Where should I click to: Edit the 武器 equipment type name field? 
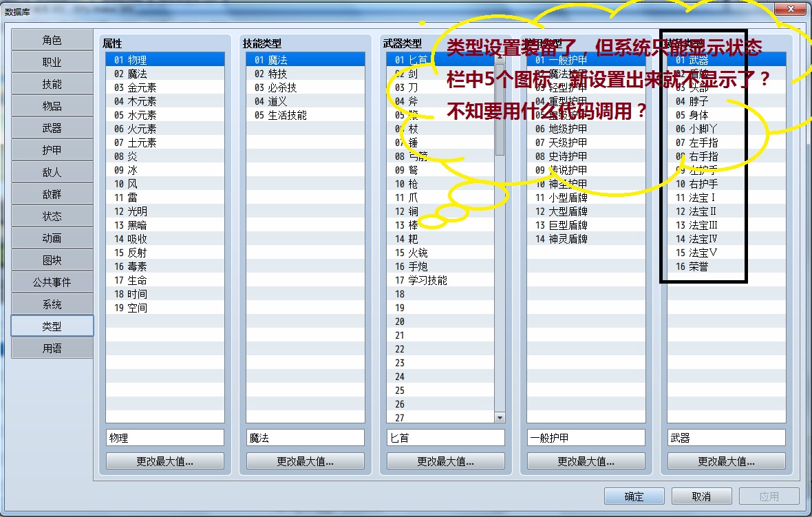726,438
